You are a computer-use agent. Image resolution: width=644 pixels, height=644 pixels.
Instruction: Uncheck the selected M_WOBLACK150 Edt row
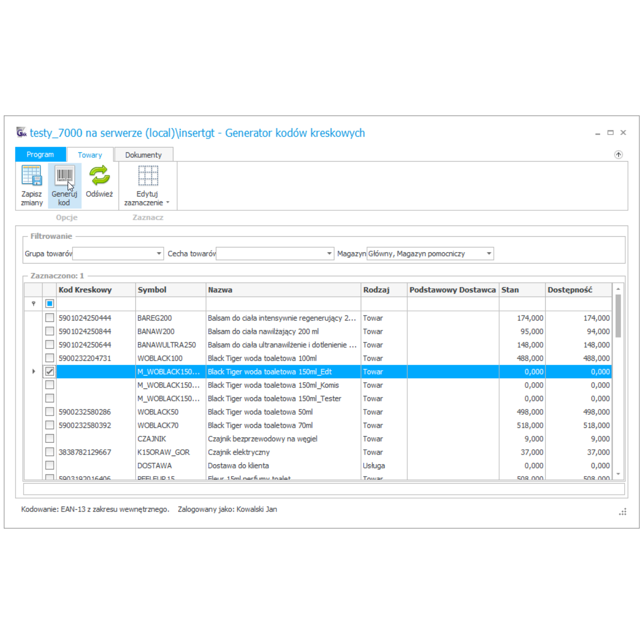(50, 371)
